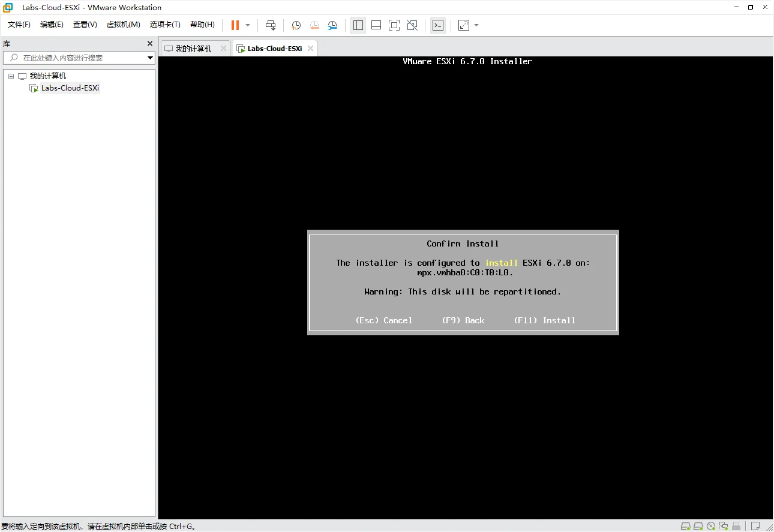Click Send Ctrl+Alt+Del toolbar icon
Viewport: 774px width, 532px height.
(x=271, y=25)
